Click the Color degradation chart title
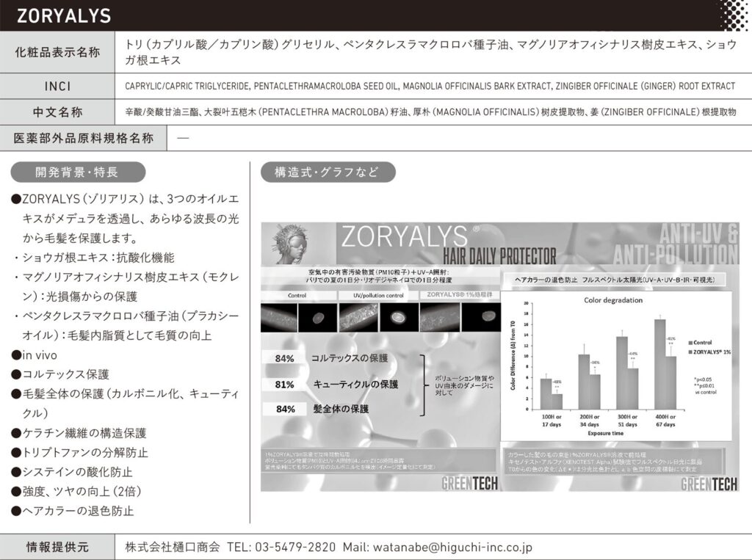The width and height of the screenshot is (752, 560). [613, 300]
